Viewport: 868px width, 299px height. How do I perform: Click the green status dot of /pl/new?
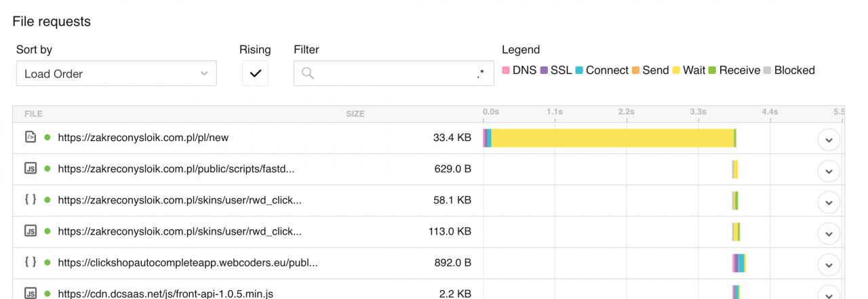47,137
